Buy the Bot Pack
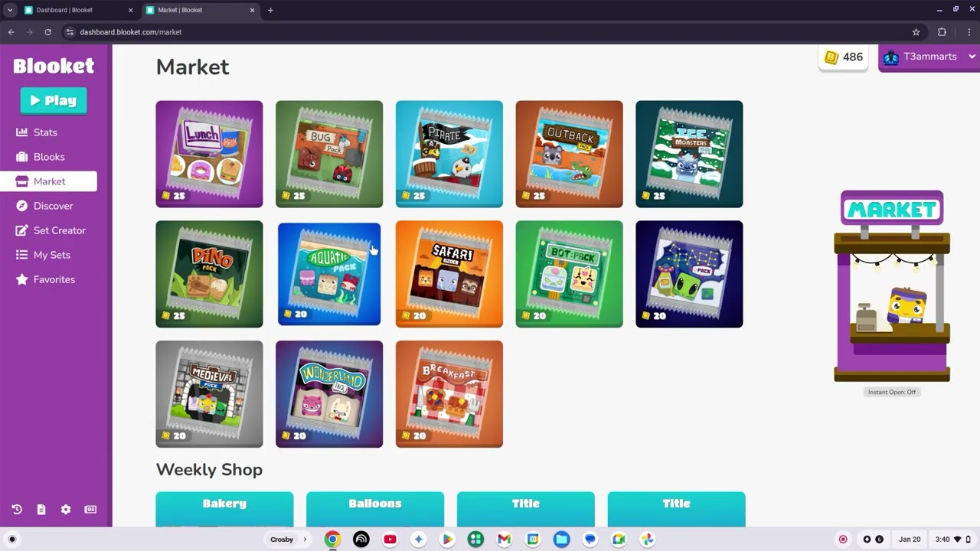The height and width of the screenshot is (551, 980). (x=570, y=274)
